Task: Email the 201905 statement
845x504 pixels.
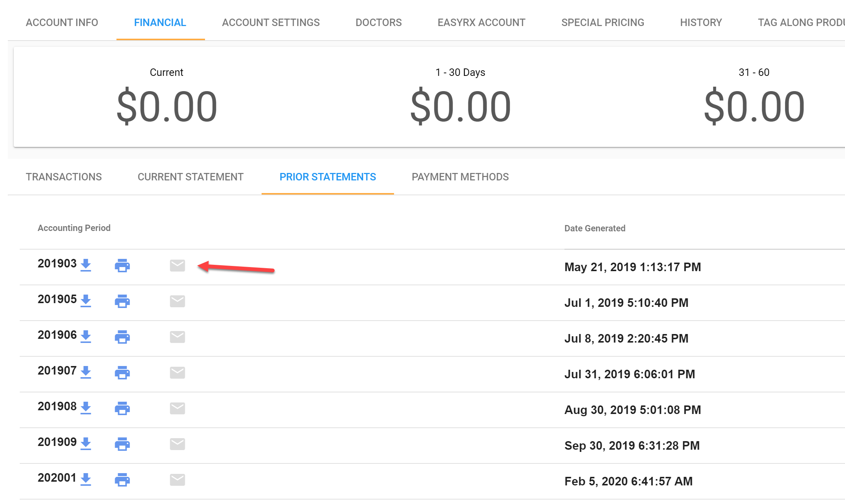Action: (177, 301)
